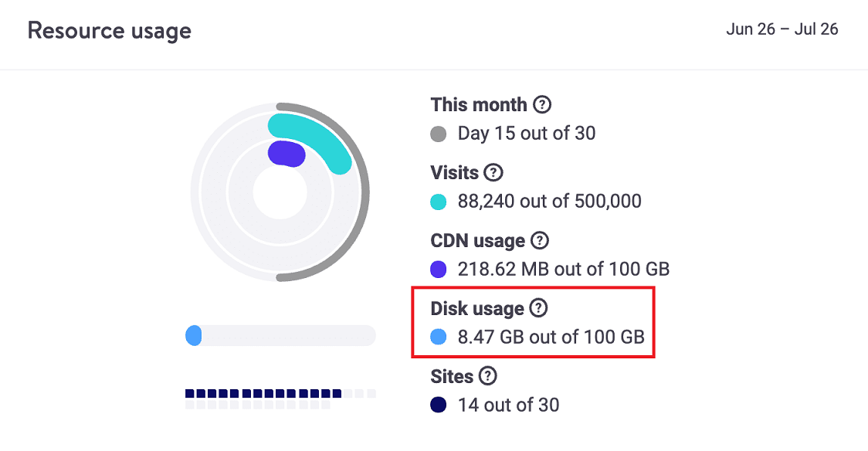
Task: Click the gray Day 15 legend dot
Action: [x=439, y=134]
